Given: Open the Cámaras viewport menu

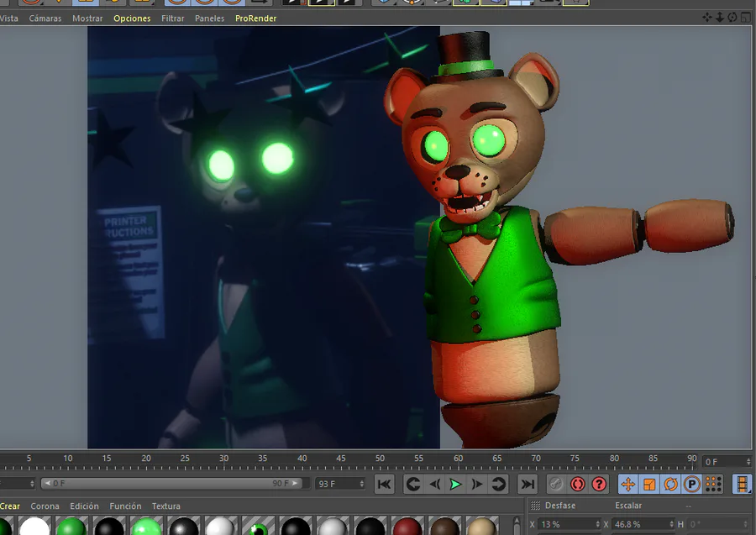Looking at the screenshot, I should [x=45, y=18].
